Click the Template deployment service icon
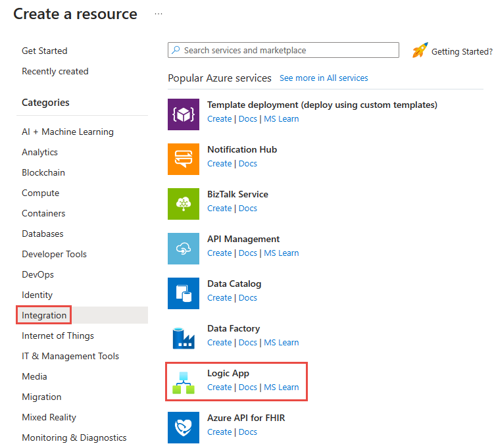This screenshot has width=494, height=448. (x=184, y=114)
